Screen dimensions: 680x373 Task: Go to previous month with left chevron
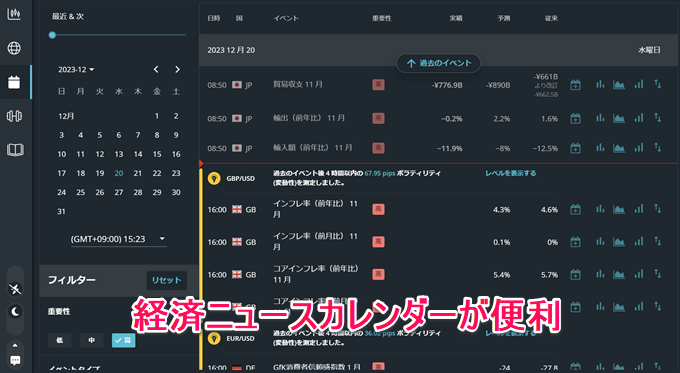(156, 69)
